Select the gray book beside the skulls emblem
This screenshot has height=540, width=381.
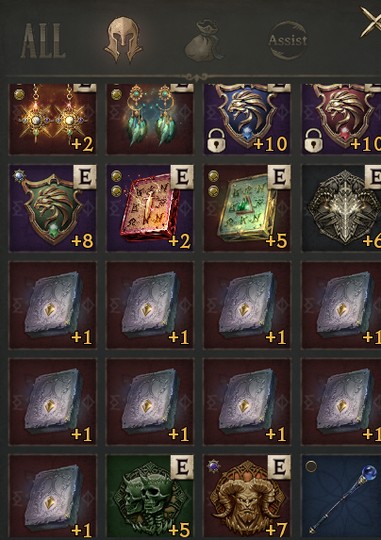point(53,497)
